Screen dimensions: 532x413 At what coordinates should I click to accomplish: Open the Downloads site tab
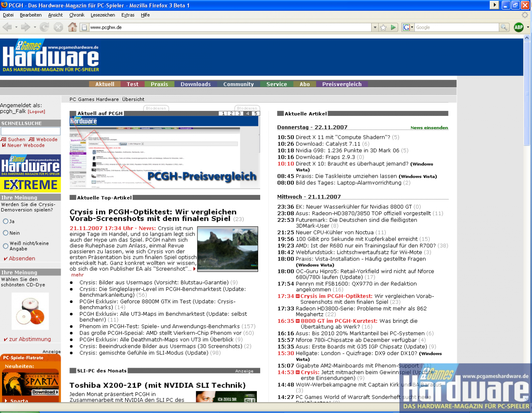(196, 84)
